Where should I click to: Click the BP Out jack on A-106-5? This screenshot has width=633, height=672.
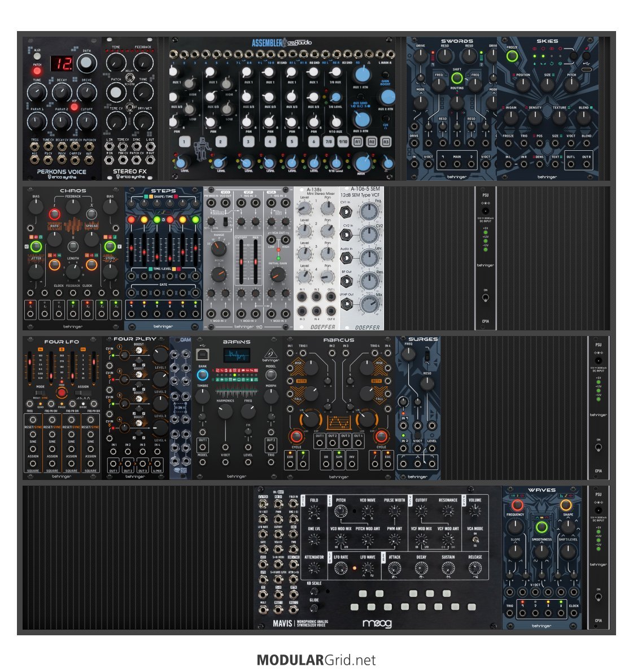point(346,281)
